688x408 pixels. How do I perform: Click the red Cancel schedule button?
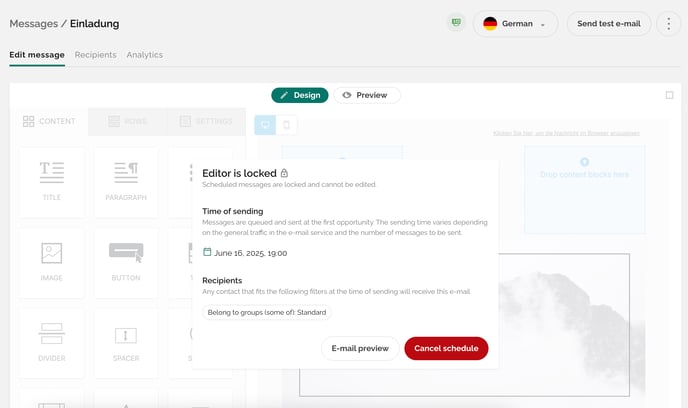446,348
